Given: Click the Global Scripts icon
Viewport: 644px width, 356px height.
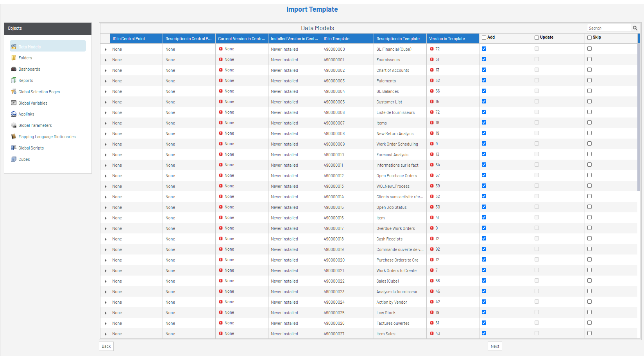Looking at the screenshot, I should click(14, 148).
